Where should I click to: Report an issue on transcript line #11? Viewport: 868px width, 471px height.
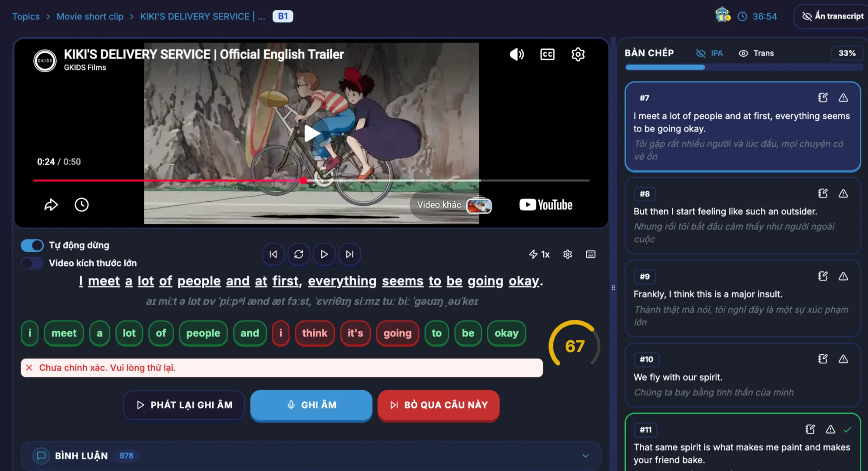[830, 429]
